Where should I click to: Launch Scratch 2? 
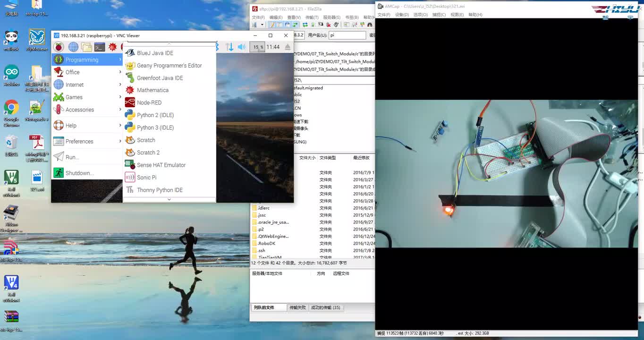(169, 153)
